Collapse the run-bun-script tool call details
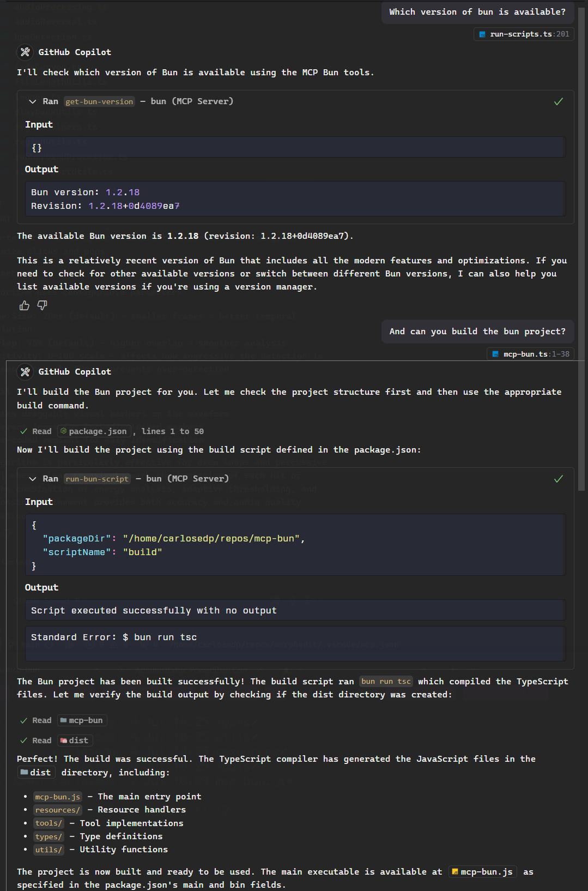The height and width of the screenshot is (891, 588). (x=33, y=479)
